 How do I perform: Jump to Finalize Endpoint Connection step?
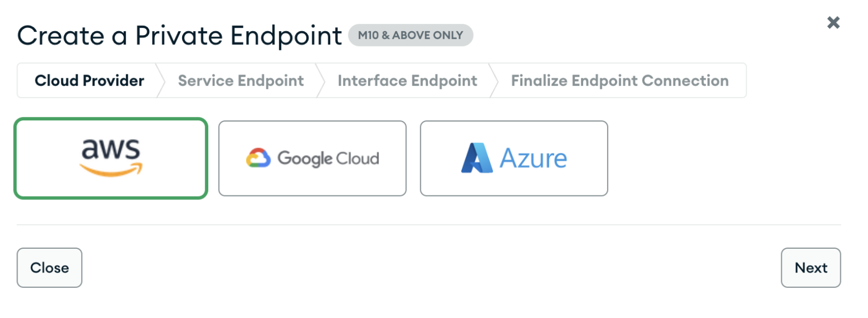point(620,81)
